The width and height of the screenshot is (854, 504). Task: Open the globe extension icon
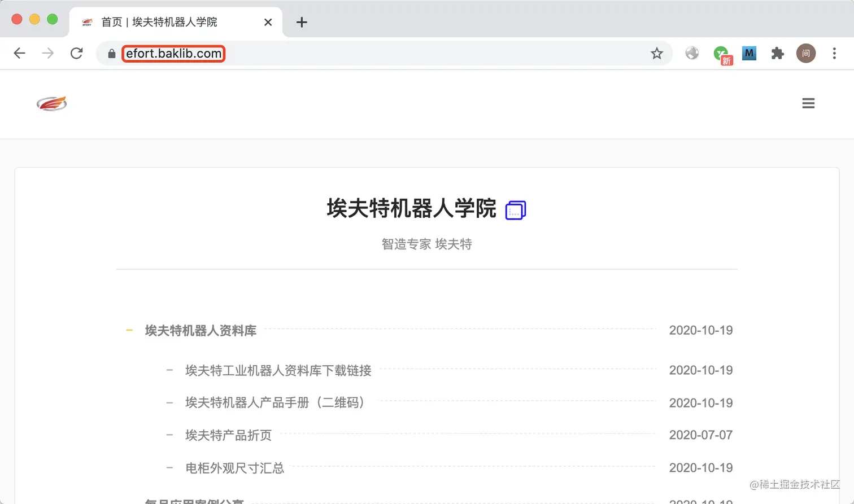[692, 53]
